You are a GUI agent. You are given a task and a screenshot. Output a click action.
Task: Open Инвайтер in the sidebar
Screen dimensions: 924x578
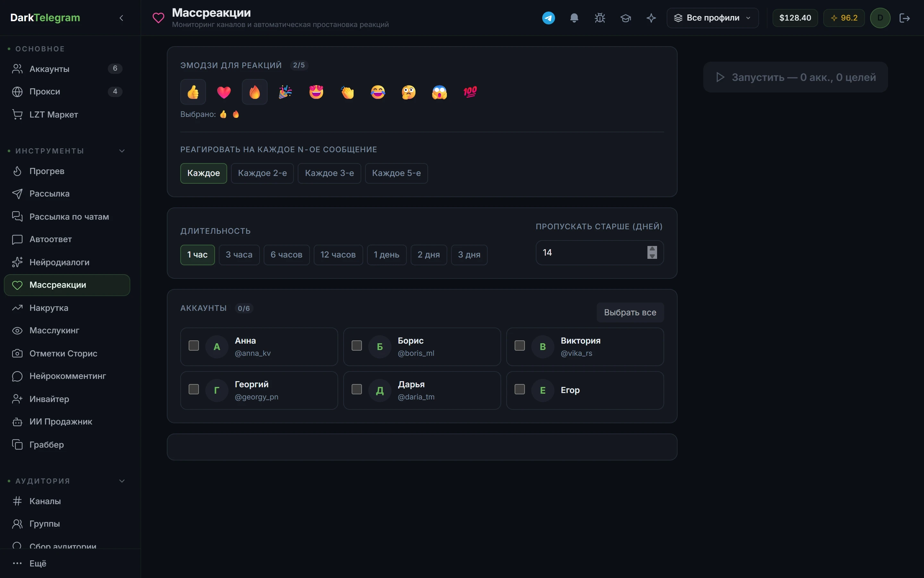click(x=67, y=399)
